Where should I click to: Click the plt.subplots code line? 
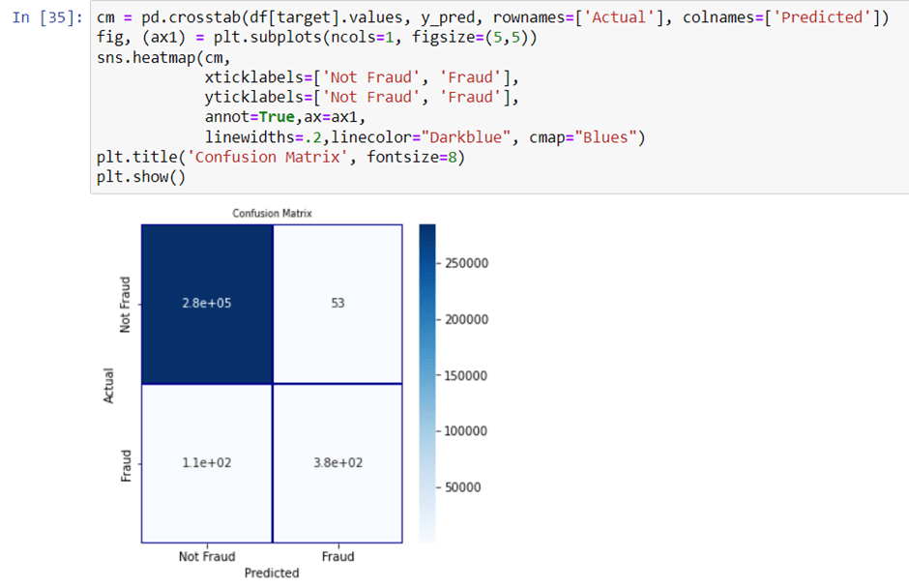pos(316,39)
